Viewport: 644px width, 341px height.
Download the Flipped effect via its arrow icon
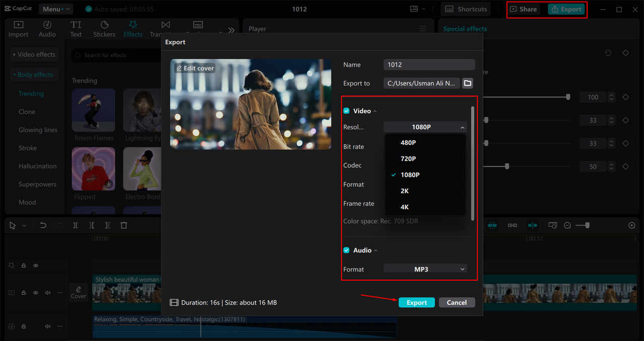click(x=108, y=184)
